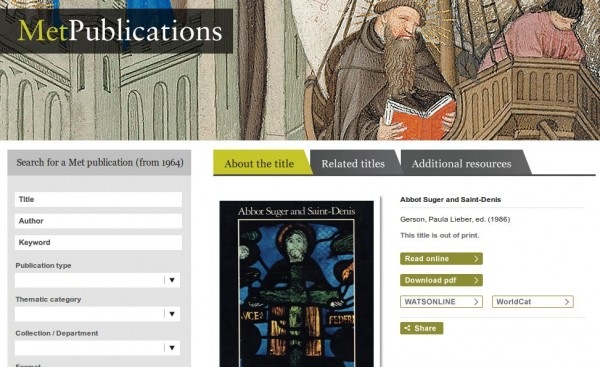Click the share icon on Share button
Screen dimensions: 600x367
click(408, 328)
